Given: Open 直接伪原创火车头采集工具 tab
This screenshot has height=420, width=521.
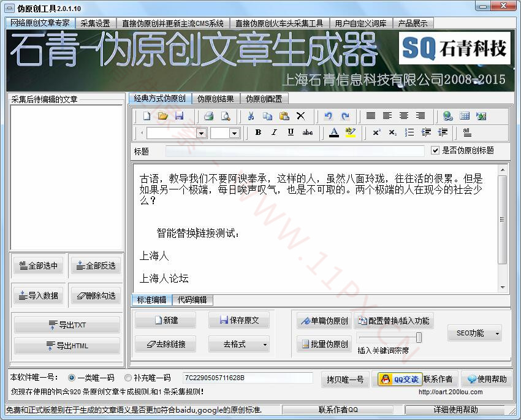Looking at the screenshot, I should [x=280, y=23].
